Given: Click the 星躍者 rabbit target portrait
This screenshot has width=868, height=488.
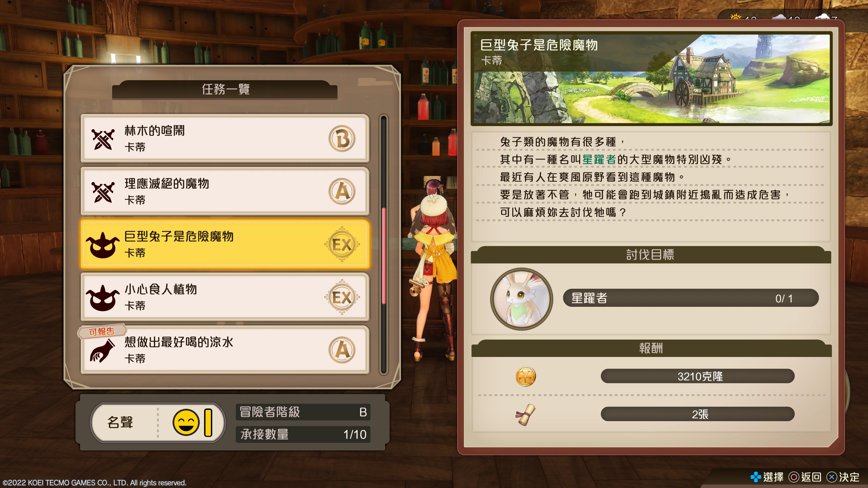Looking at the screenshot, I should (x=521, y=299).
